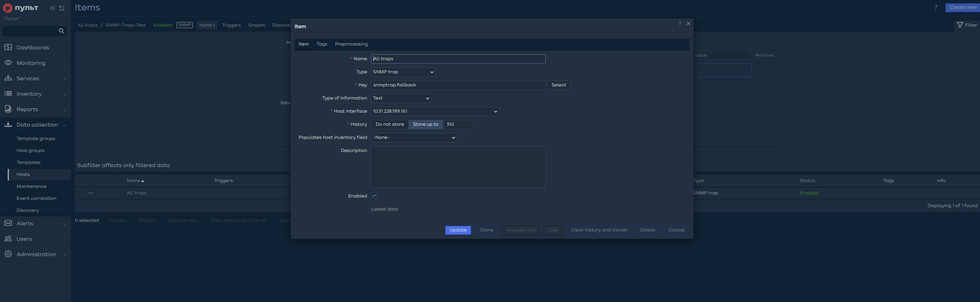Image resolution: width=980 pixels, height=302 pixels.
Task: Collapse sidebar with double-chevron icon
Action: coord(52,8)
